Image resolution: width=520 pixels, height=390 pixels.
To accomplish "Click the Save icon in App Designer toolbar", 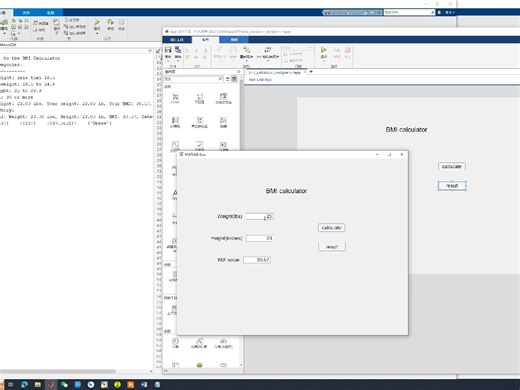I will 168,50.
